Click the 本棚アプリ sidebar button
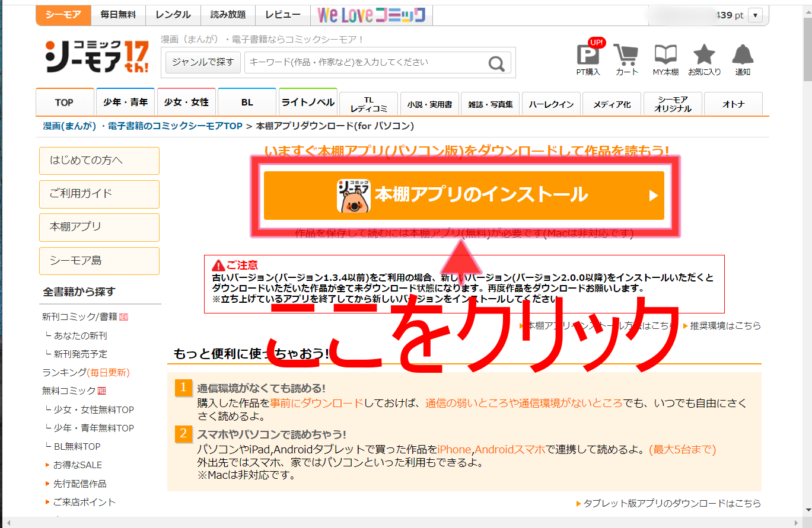Screen dimensions: 812x528 pos(99,227)
